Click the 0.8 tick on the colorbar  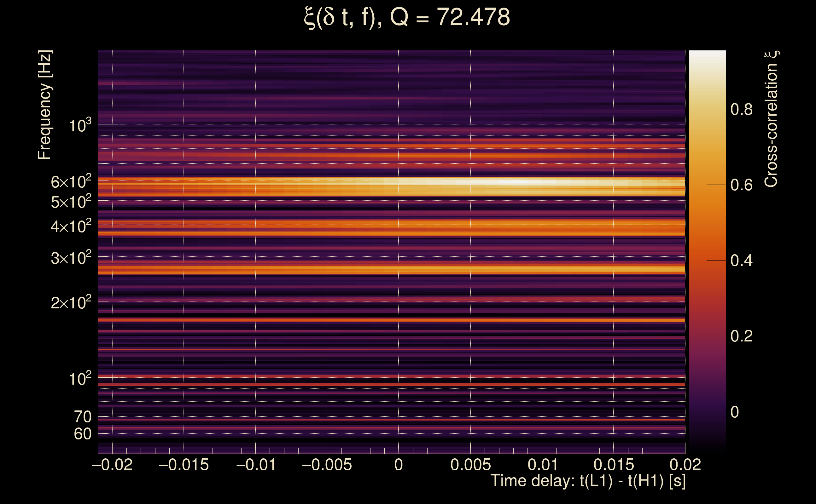tap(741, 109)
